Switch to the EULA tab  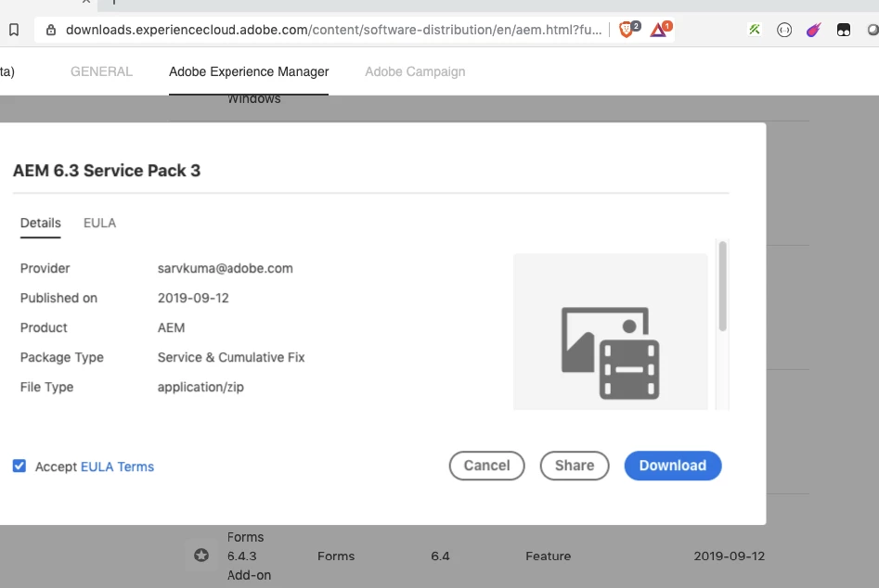[100, 223]
